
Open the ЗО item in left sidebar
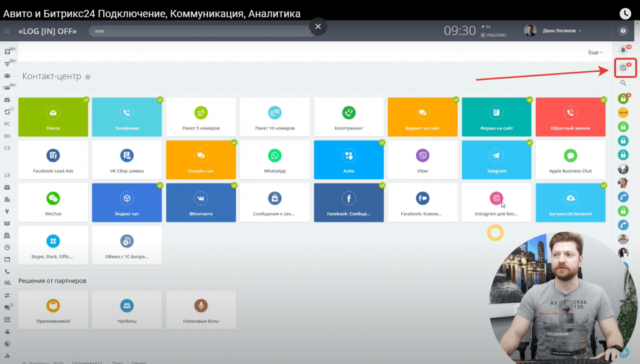click(7, 136)
